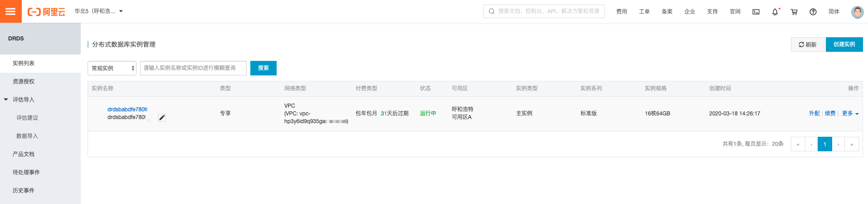The image size is (868, 204).
Task: Open the notification bell
Action: click(775, 12)
